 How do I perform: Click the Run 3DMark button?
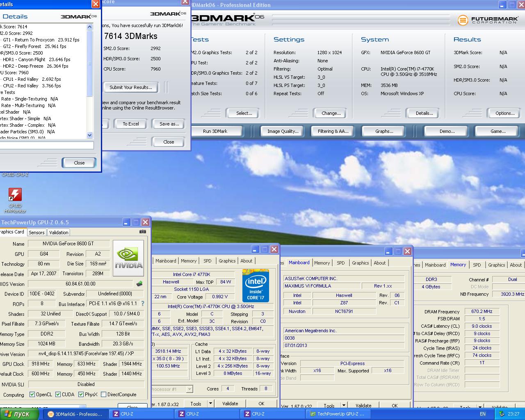(215, 131)
